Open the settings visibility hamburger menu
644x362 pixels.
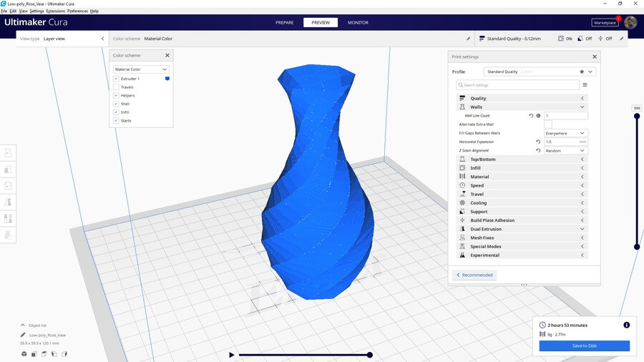(x=585, y=85)
